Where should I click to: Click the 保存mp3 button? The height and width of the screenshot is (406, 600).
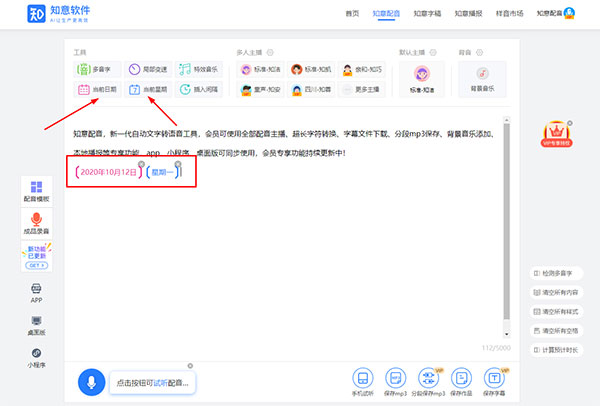[397, 384]
